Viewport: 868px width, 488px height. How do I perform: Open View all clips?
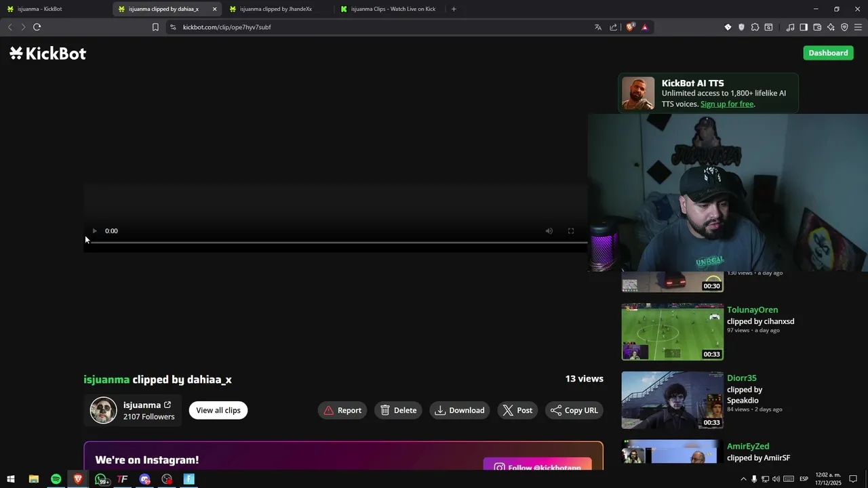click(x=218, y=410)
